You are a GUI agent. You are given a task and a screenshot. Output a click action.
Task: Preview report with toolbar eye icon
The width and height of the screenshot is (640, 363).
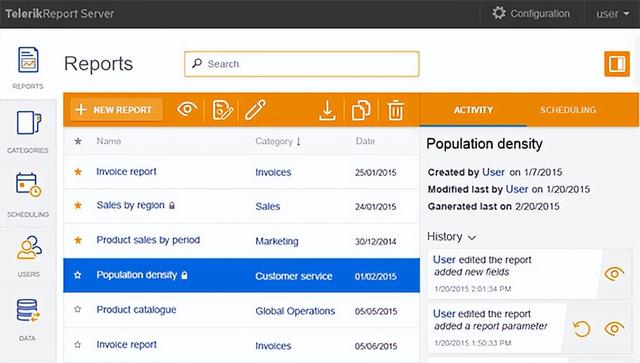click(187, 109)
